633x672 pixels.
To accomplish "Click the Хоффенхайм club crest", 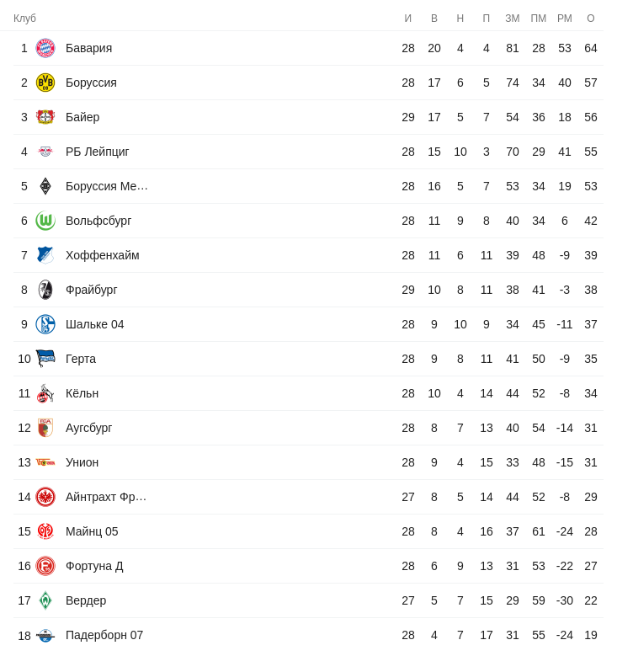I will pyautogui.click(x=45, y=255).
